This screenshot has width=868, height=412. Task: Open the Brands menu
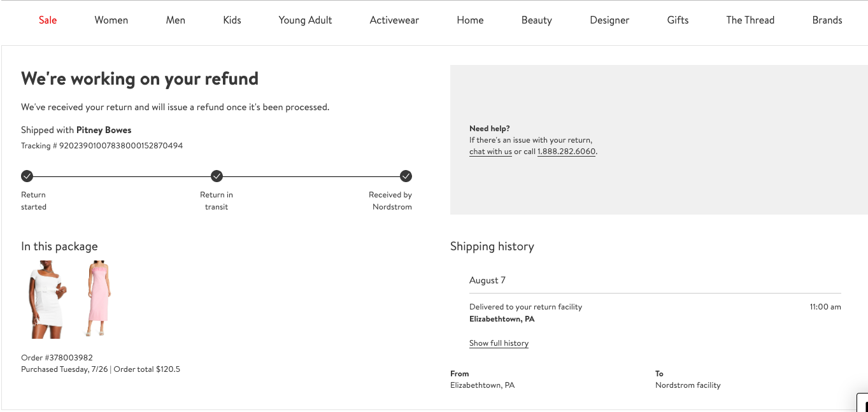[x=827, y=20]
